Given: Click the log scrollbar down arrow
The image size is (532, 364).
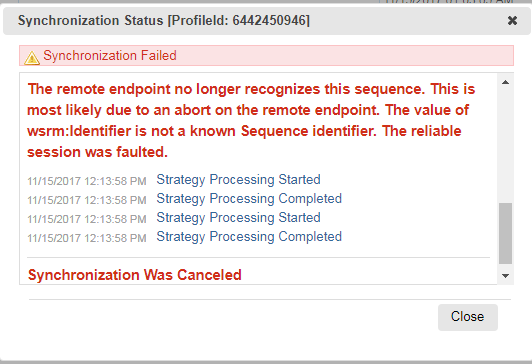Looking at the screenshot, I should 506,276.
